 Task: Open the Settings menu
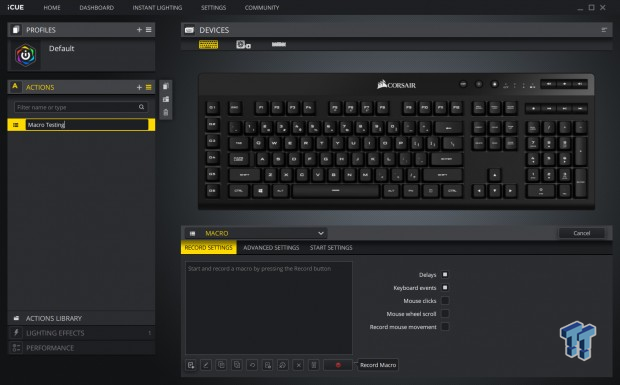coord(214,8)
